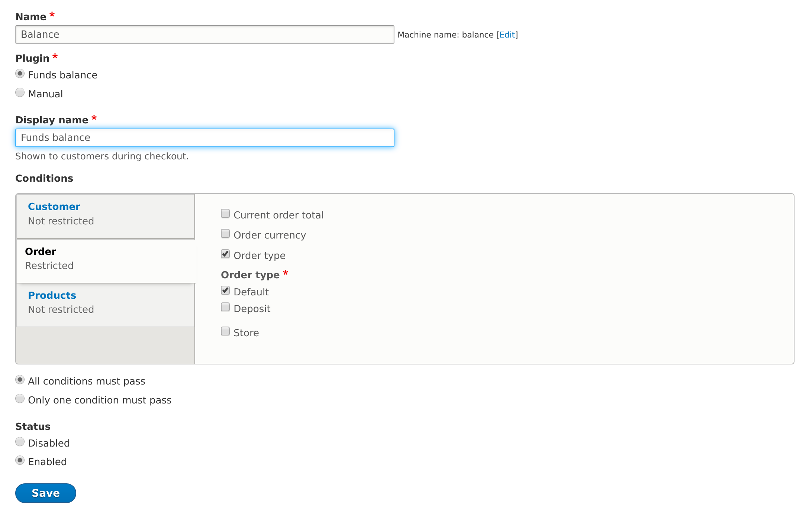
Task: Set status to Enabled
Action: click(20, 460)
